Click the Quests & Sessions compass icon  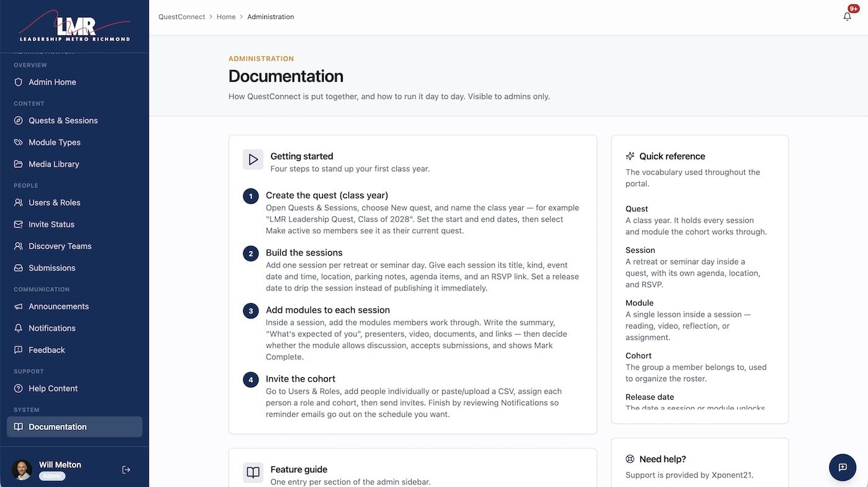click(19, 121)
